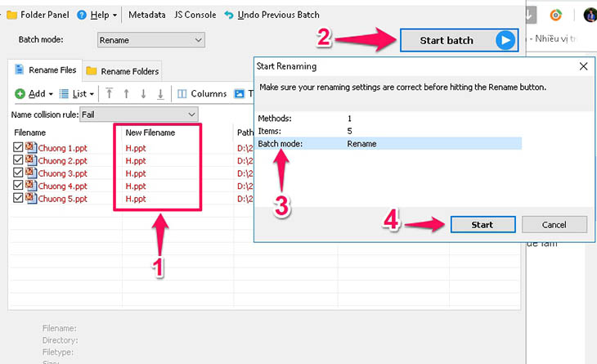Select the Chuong 3.ppt filename

point(62,173)
